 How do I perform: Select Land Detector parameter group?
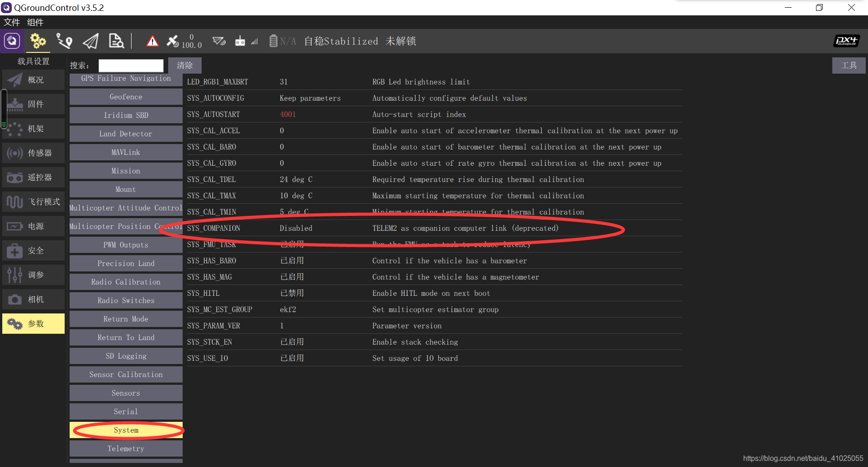point(126,134)
